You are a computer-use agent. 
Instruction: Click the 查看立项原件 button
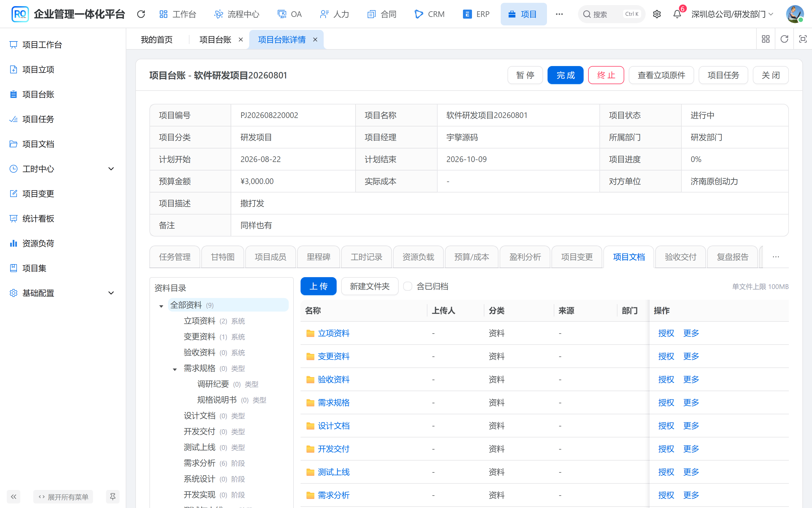[661, 75]
